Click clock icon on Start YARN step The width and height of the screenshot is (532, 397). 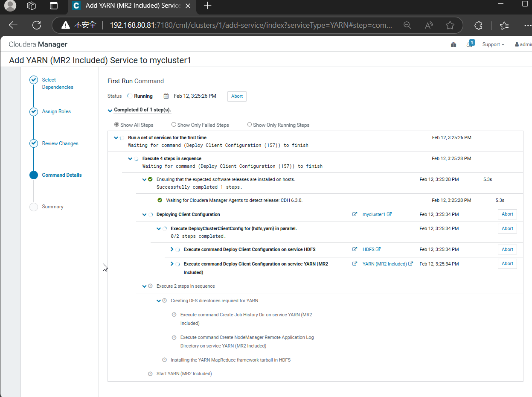click(150, 374)
